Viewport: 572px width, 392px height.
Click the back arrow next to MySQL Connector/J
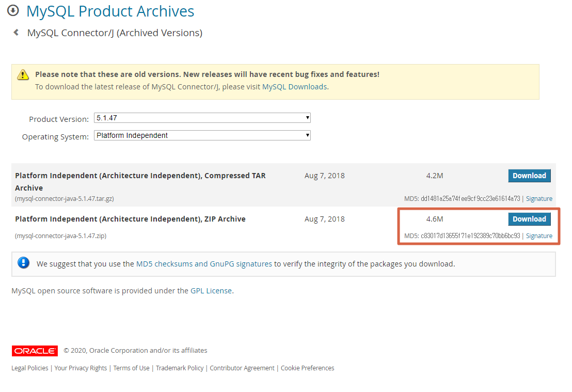point(16,33)
